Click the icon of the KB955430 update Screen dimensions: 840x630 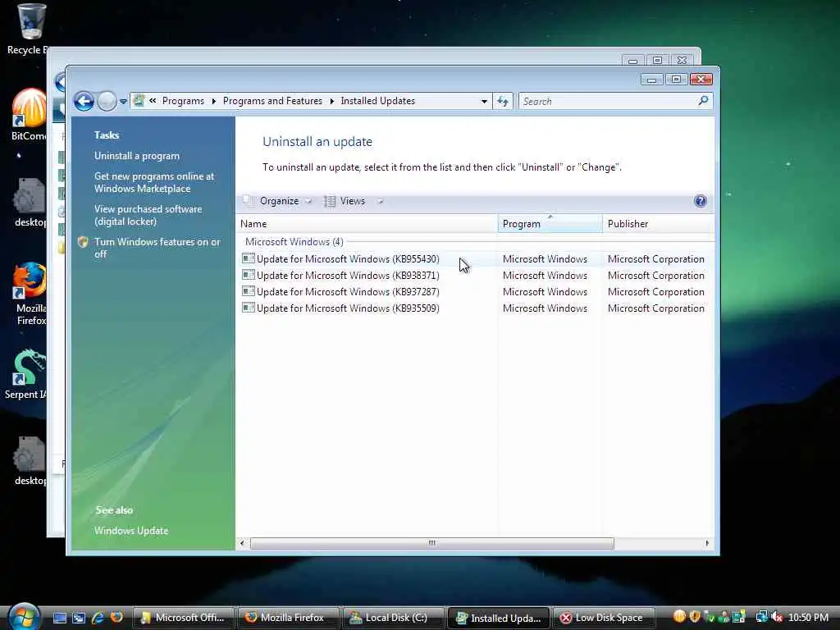coord(248,258)
